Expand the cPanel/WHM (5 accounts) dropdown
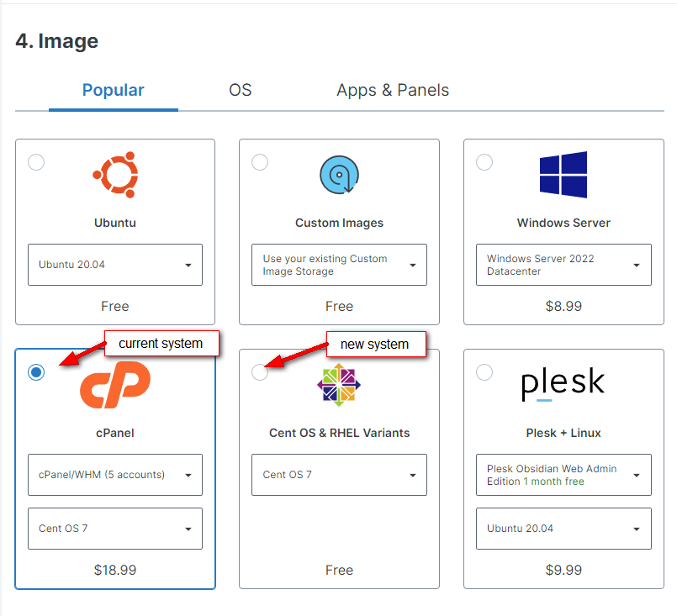The height and width of the screenshot is (616, 677). coord(115,475)
